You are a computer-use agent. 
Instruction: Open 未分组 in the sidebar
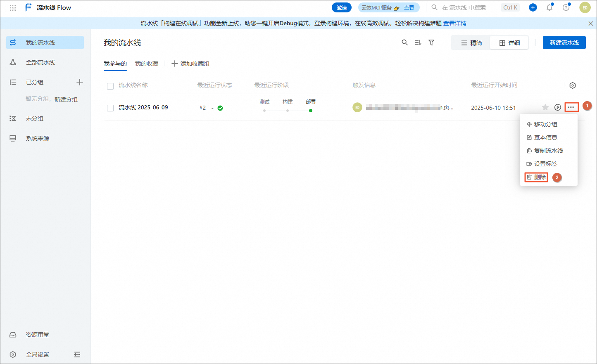tap(35, 118)
